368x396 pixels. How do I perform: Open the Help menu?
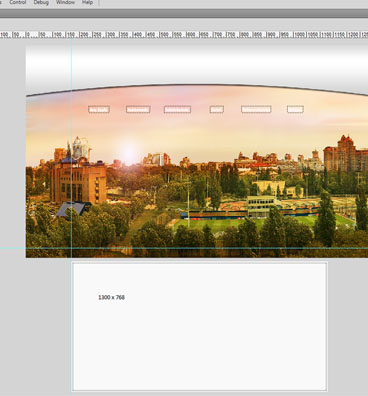tap(87, 2)
